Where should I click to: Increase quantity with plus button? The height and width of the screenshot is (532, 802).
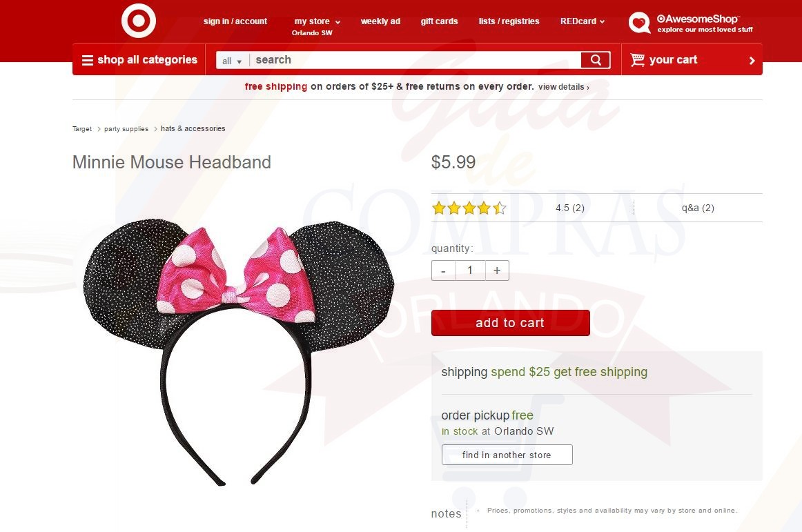coord(497,270)
